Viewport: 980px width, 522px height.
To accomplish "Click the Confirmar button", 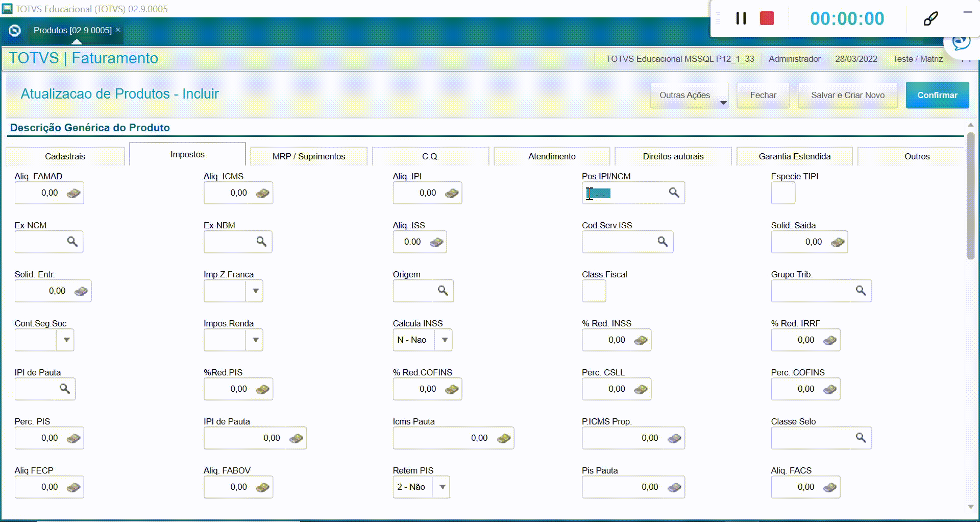I will click(937, 95).
